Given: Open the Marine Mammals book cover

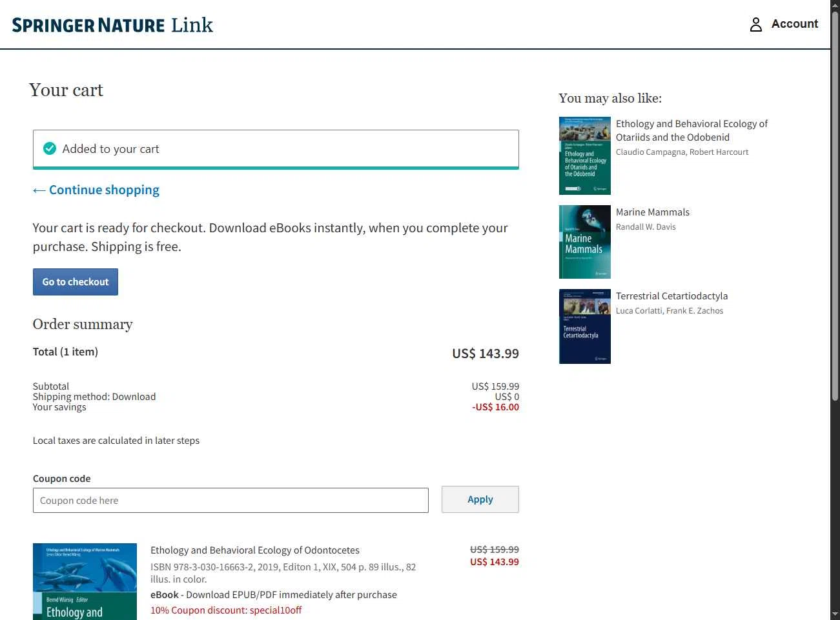Looking at the screenshot, I should click(585, 242).
